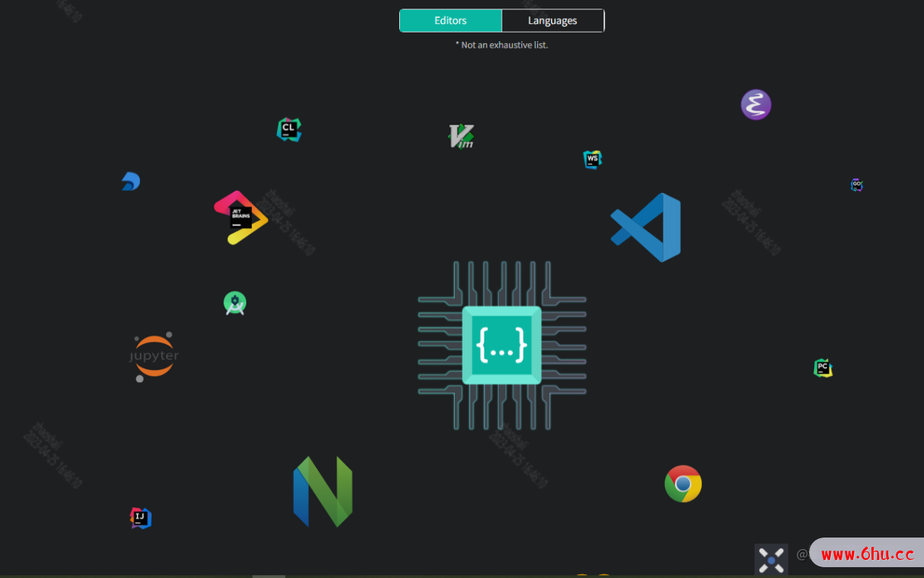
Task: Click the JetBrains logo
Action: coord(241,217)
